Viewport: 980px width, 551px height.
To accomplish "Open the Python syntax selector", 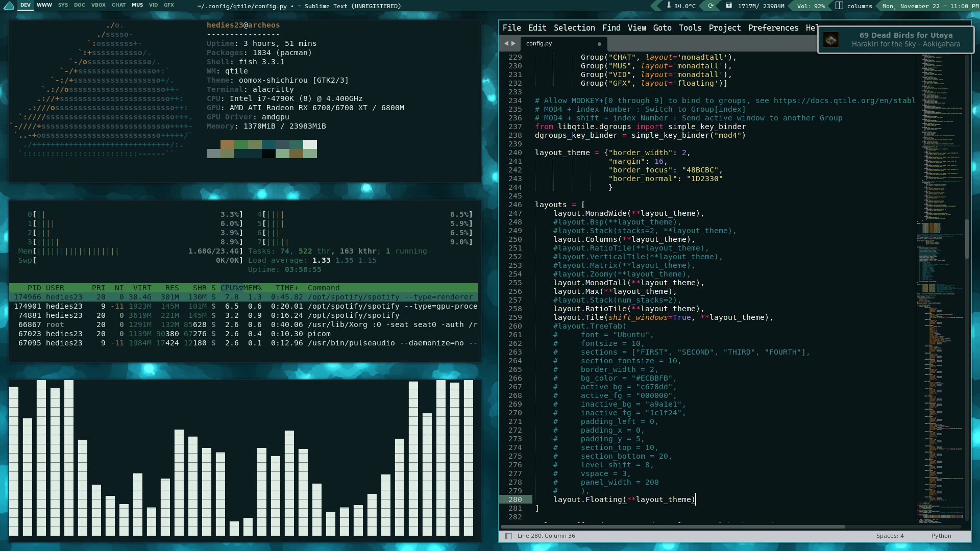I will 941,536.
